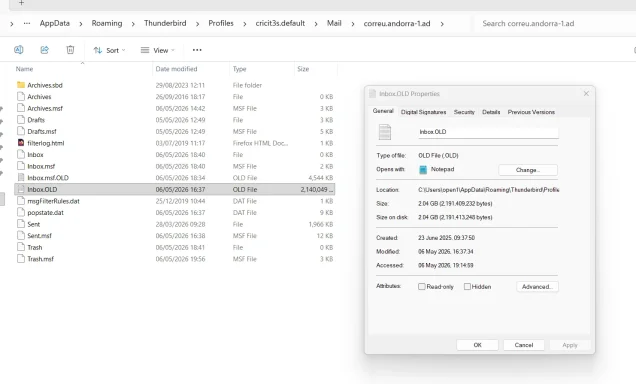Select the Sent file icon
The height and width of the screenshot is (384, 636).
[21, 224]
